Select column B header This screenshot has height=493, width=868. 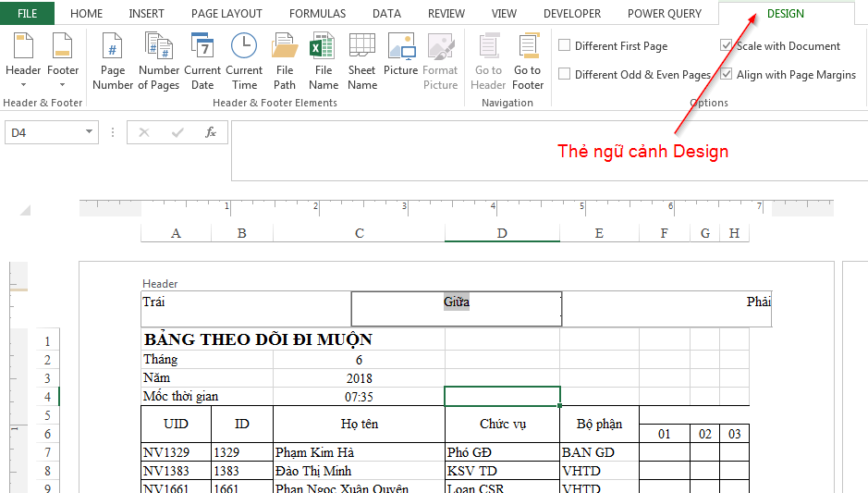pos(242,233)
